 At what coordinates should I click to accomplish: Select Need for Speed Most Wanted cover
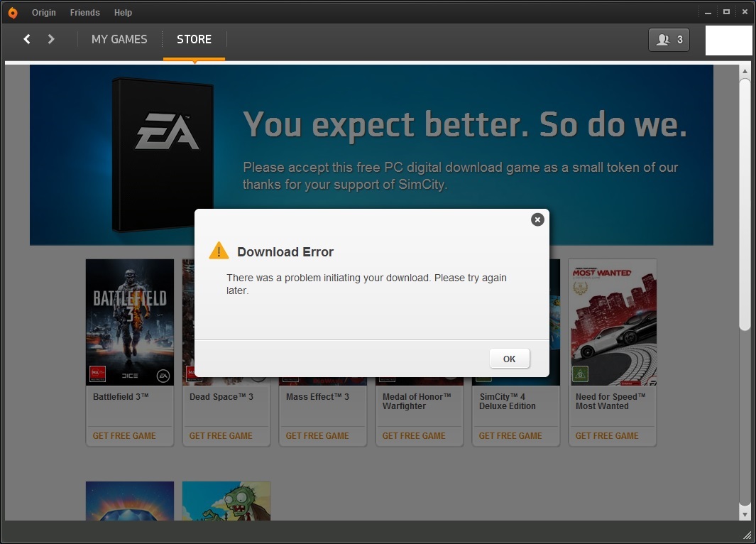coord(613,322)
